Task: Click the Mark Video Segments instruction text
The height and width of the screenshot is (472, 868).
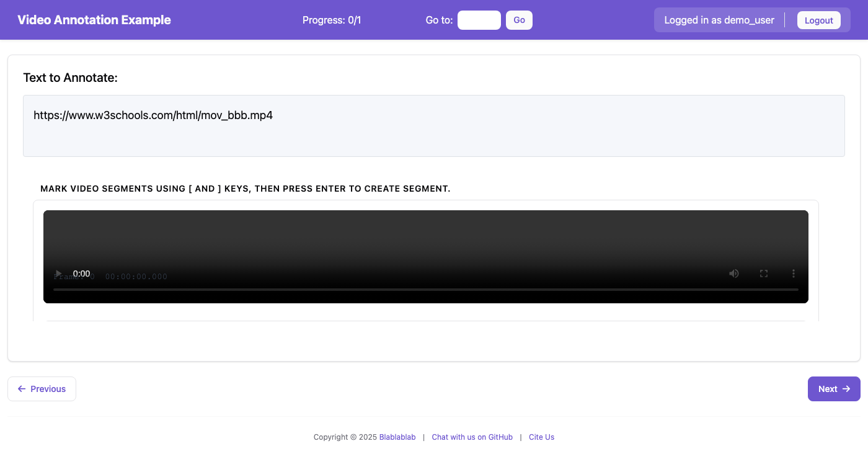Action: click(x=246, y=189)
